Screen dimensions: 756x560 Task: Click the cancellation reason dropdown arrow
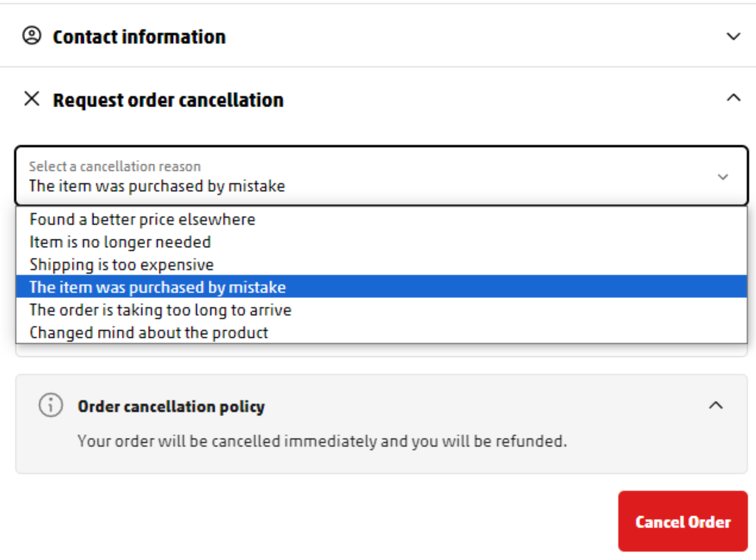coord(723,177)
